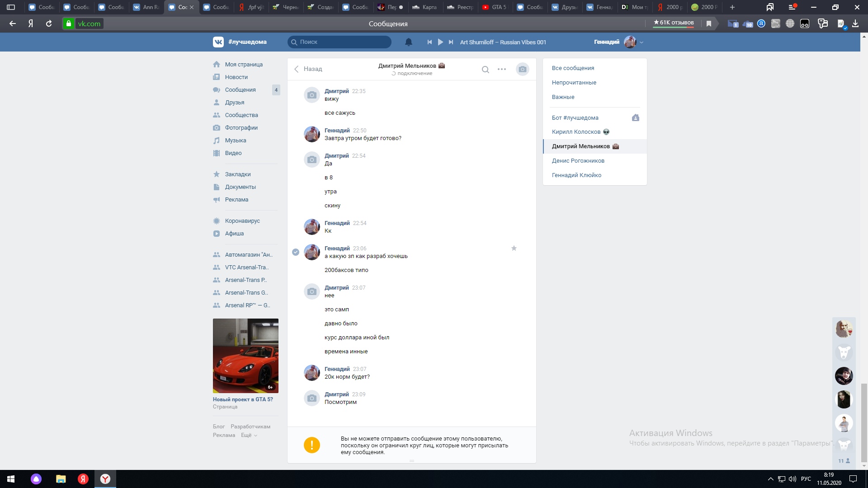Viewport: 868px width, 488px height.
Task: Click the red car ad thumbnail
Action: [245, 356]
